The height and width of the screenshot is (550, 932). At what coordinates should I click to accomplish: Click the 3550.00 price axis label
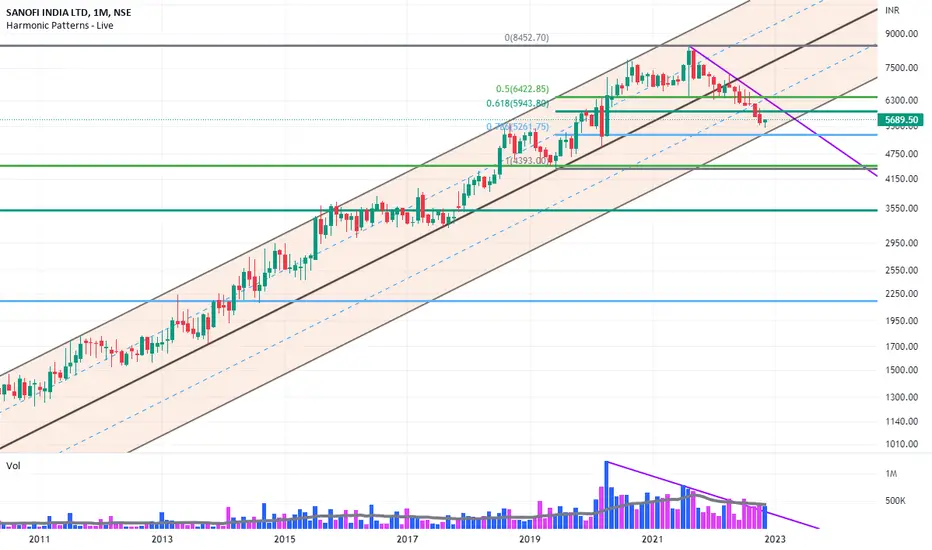coord(901,209)
